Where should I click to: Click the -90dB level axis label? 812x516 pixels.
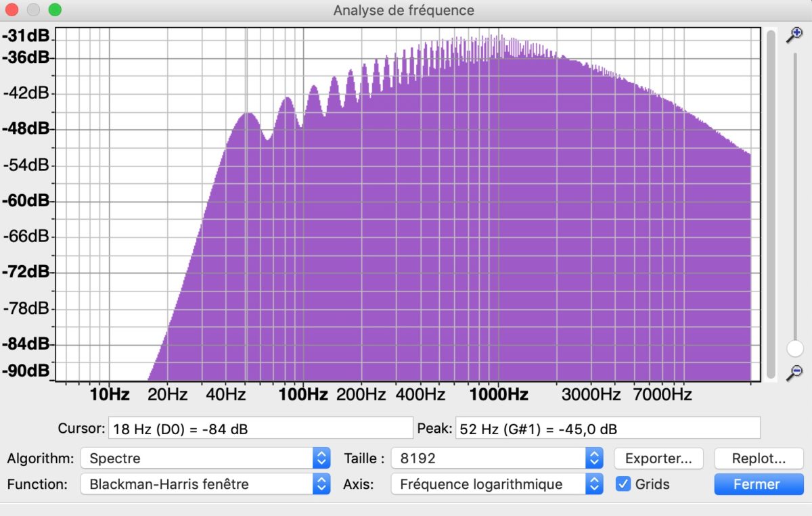point(26,371)
